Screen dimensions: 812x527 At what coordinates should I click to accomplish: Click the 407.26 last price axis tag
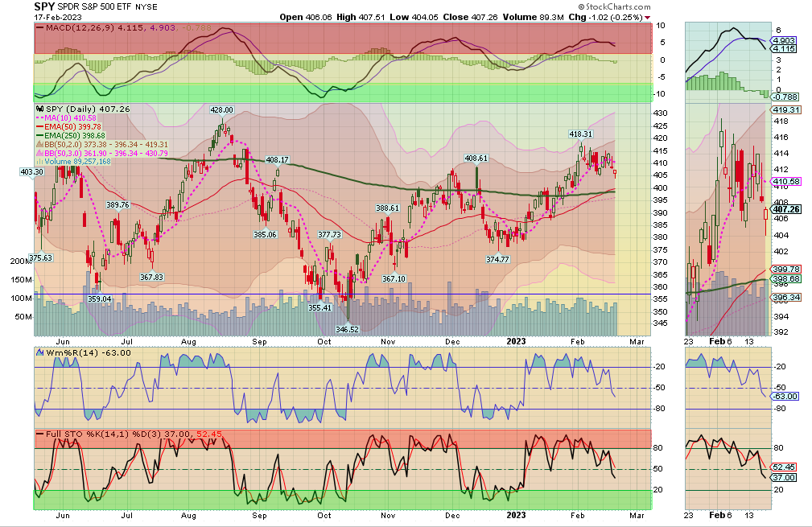pos(784,209)
